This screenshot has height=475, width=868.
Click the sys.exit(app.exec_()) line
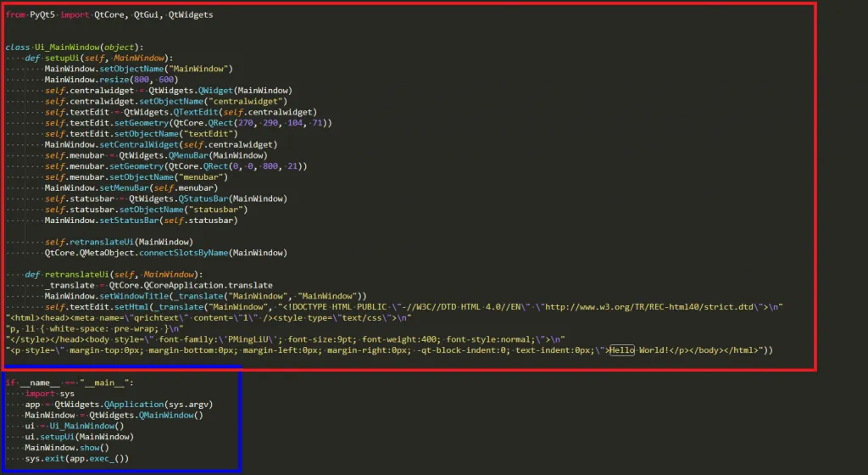(76, 459)
